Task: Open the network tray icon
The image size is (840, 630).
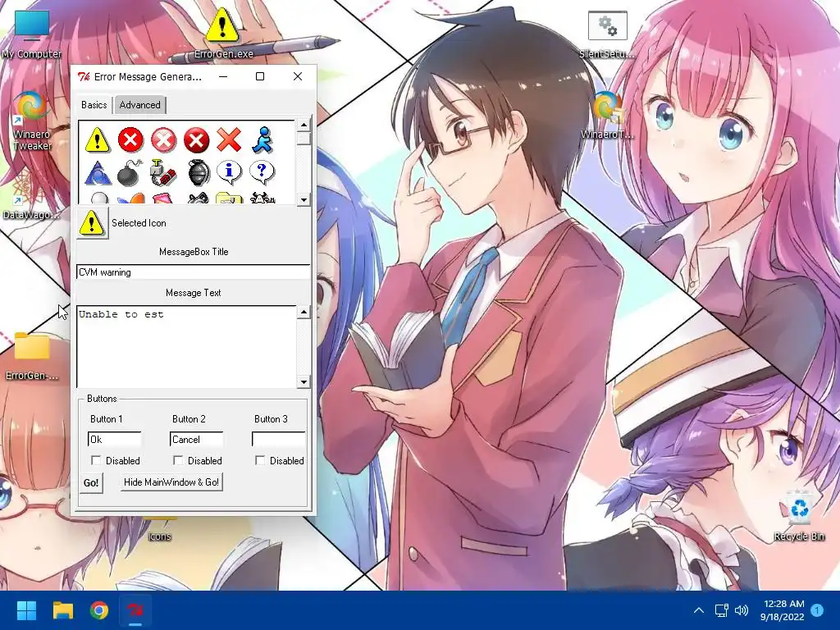Action: pyautogui.click(x=721, y=610)
